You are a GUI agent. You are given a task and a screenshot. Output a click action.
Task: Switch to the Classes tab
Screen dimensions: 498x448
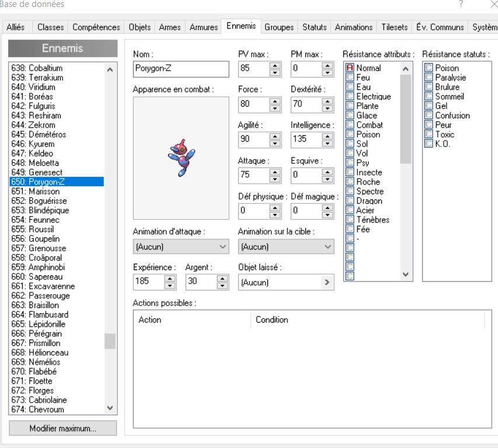click(x=50, y=27)
